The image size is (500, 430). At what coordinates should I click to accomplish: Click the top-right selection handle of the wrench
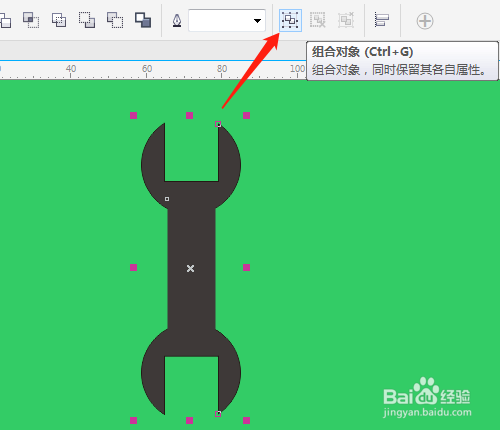247,116
